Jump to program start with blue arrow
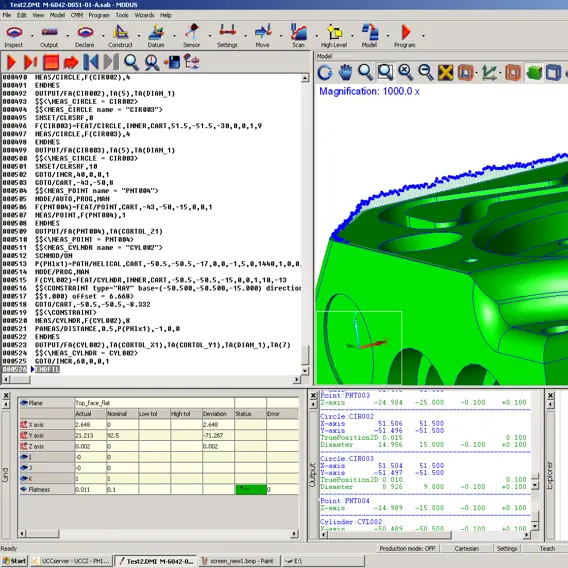The height and width of the screenshot is (568, 568). pyautogui.click(x=91, y=62)
